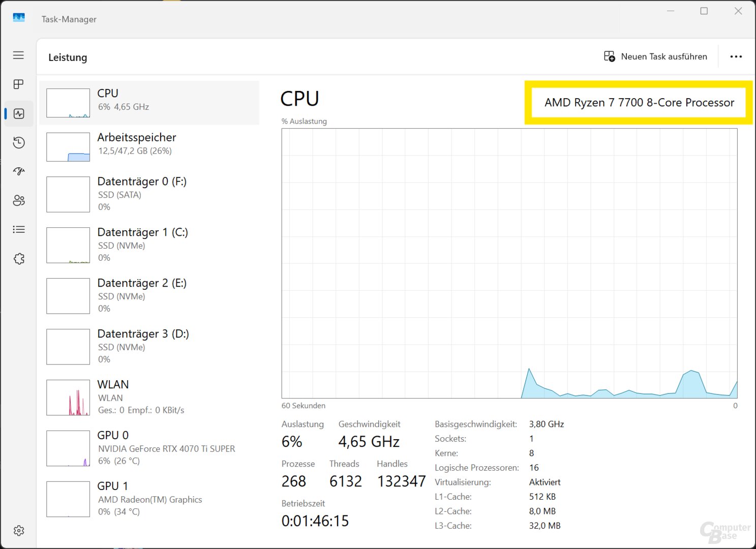756x549 pixels.
Task: Click the AMD Ryzen 7 7700 processor name
Action: pyautogui.click(x=639, y=103)
